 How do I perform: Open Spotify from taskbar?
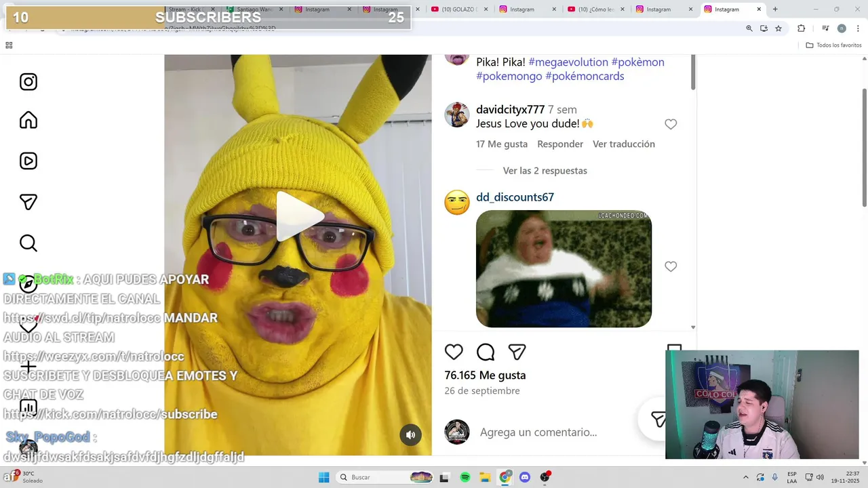tap(465, 477)
